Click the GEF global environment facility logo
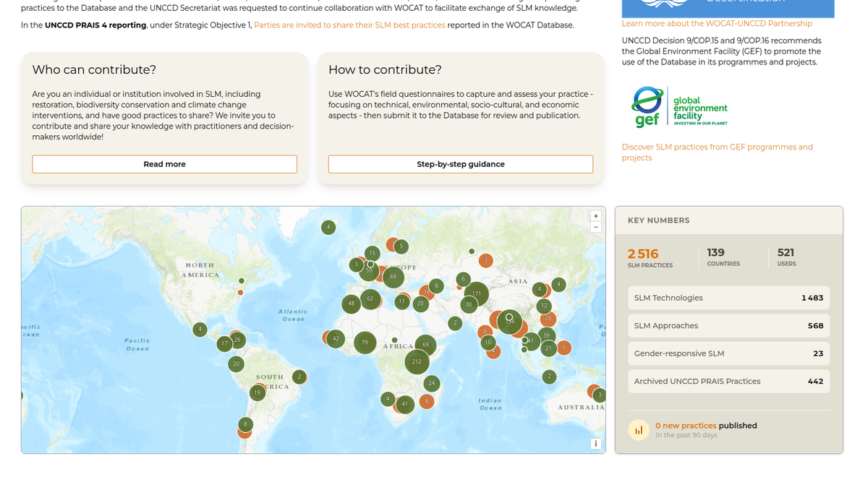This screenshot has height=477, width=868. (678, 107)
